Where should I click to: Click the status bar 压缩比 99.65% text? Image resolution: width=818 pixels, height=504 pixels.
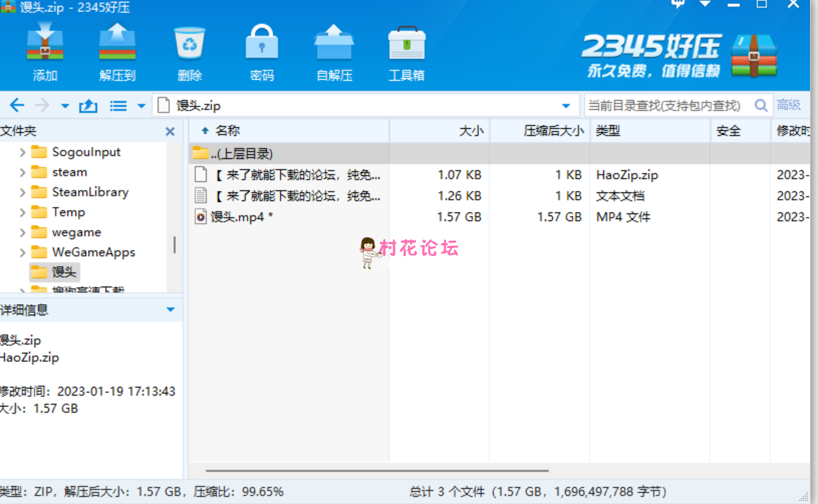coord(238,492)
